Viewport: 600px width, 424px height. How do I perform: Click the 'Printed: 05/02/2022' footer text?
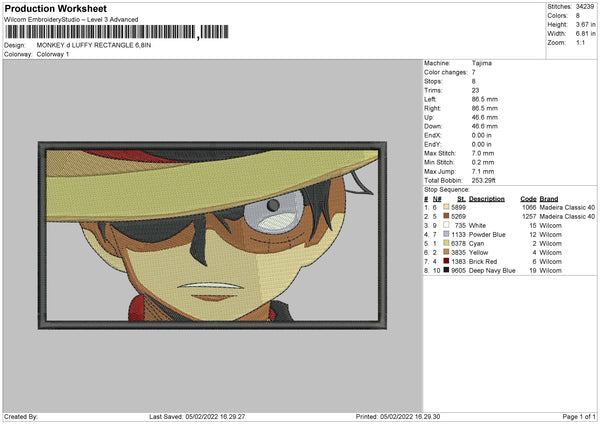(398, 416)
